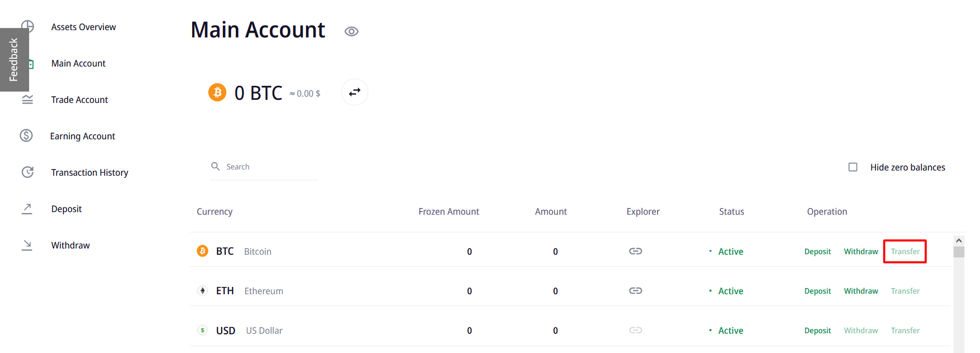Go to Main Account in sidebar
This screenshot has width=980, height=353.
coord(78,63)
